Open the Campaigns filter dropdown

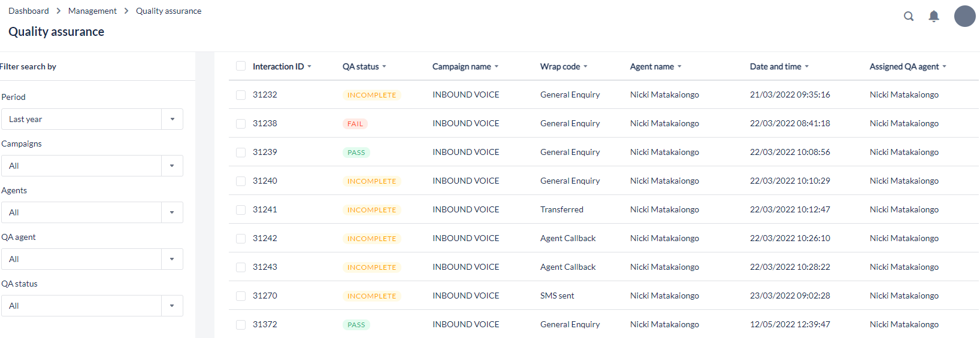172,166
